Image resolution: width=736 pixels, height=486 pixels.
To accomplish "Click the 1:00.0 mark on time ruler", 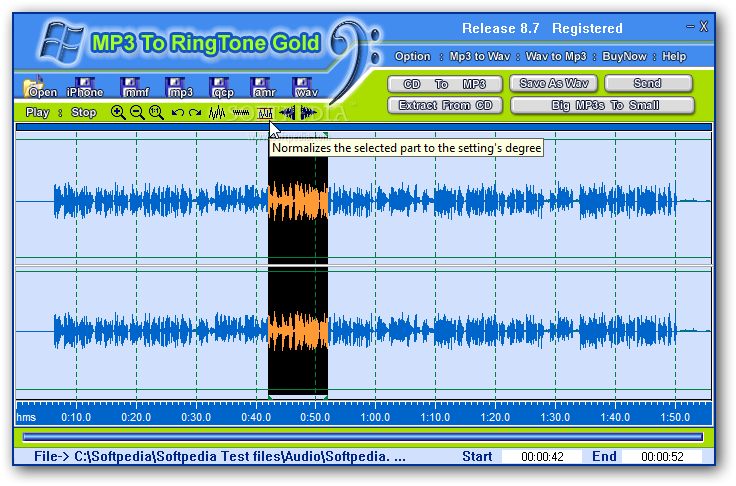I will coord(375,417).
